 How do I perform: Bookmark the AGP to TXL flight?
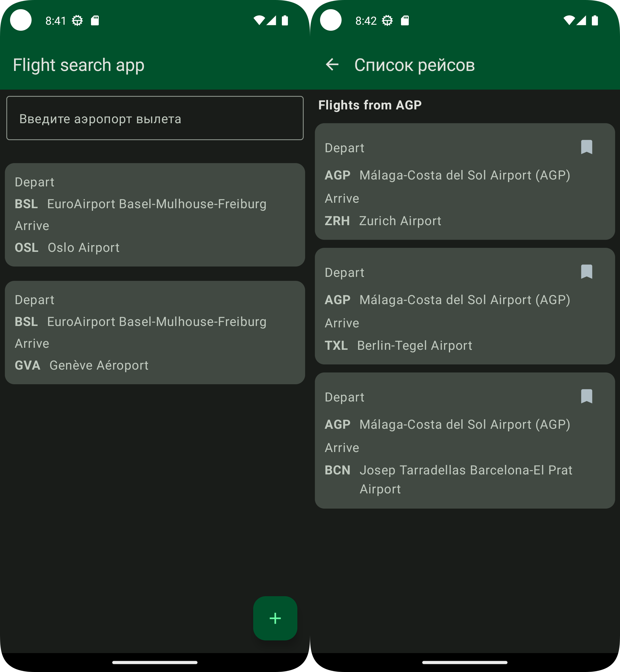tap(586, 272)
